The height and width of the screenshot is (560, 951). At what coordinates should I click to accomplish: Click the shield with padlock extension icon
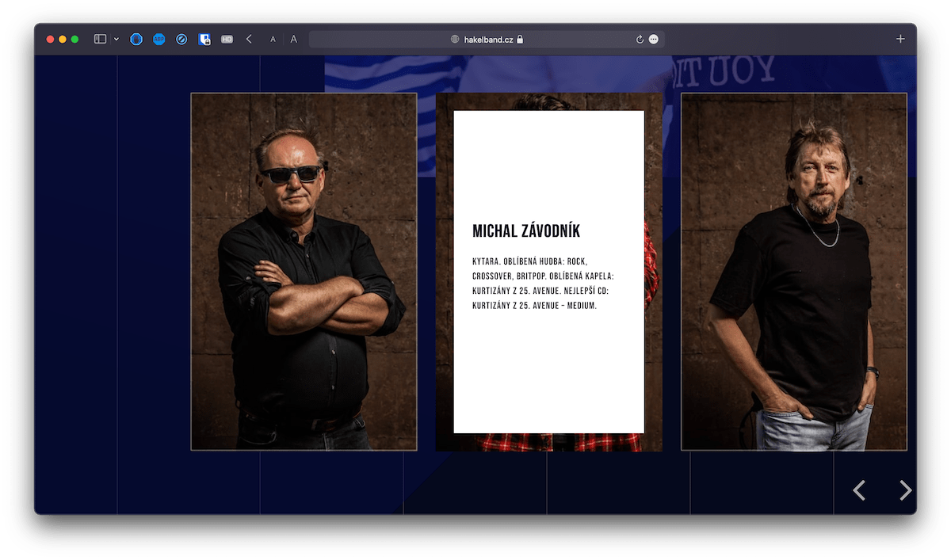coord(204,39)
